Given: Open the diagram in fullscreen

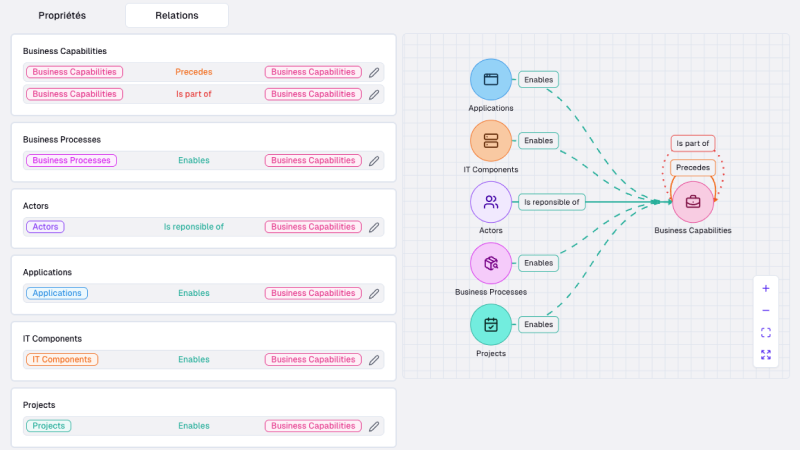Looking at the screenshot, I should 766,354.
